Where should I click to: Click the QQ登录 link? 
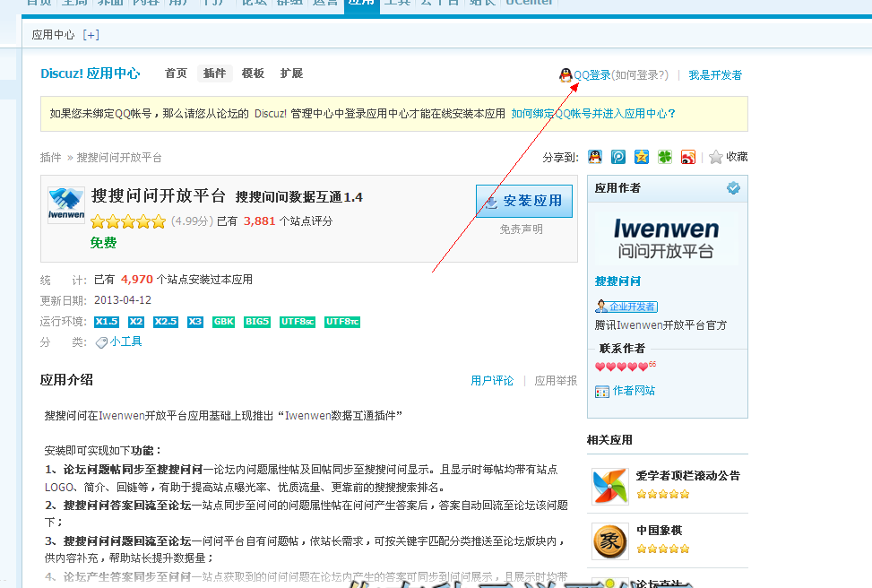pyautogui.click(x=592, y=75)
